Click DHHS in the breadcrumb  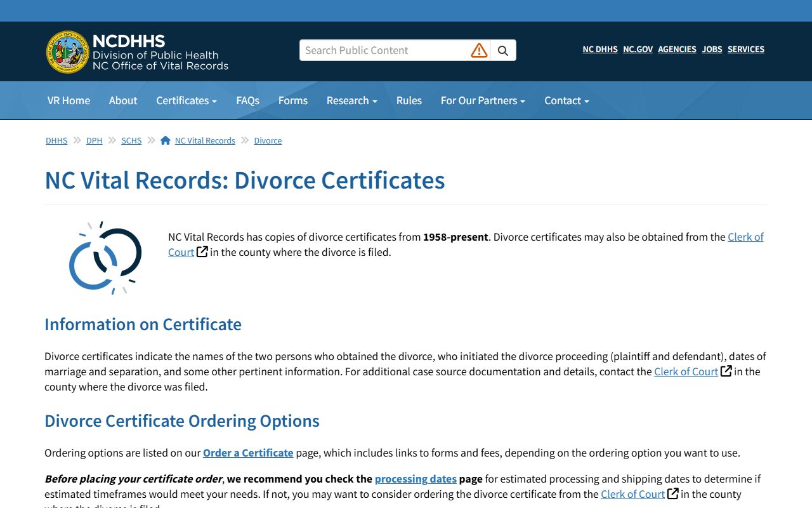click(56, 140)
